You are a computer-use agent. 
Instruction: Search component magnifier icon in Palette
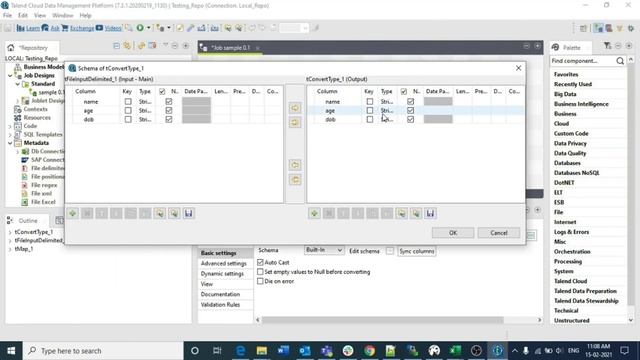[x=620, y=61]
